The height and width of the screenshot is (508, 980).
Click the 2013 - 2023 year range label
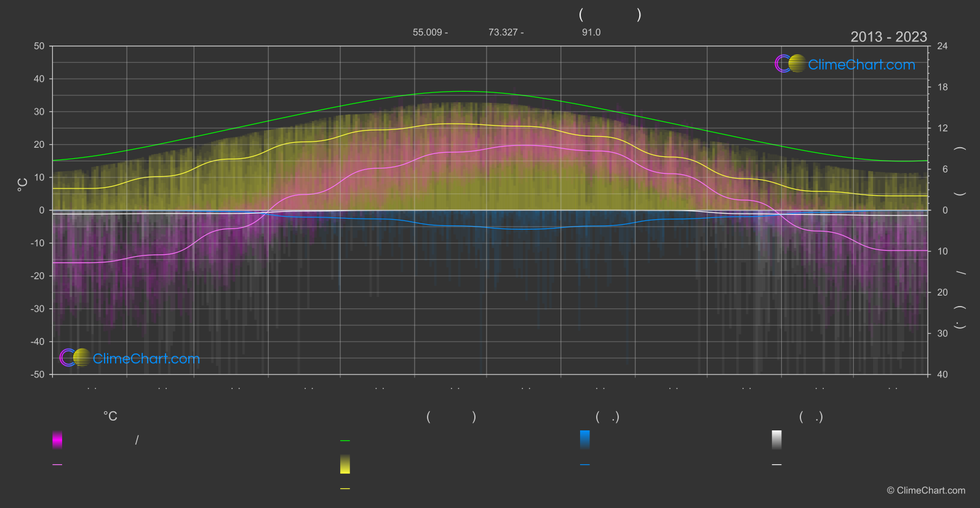coord(888,37)
